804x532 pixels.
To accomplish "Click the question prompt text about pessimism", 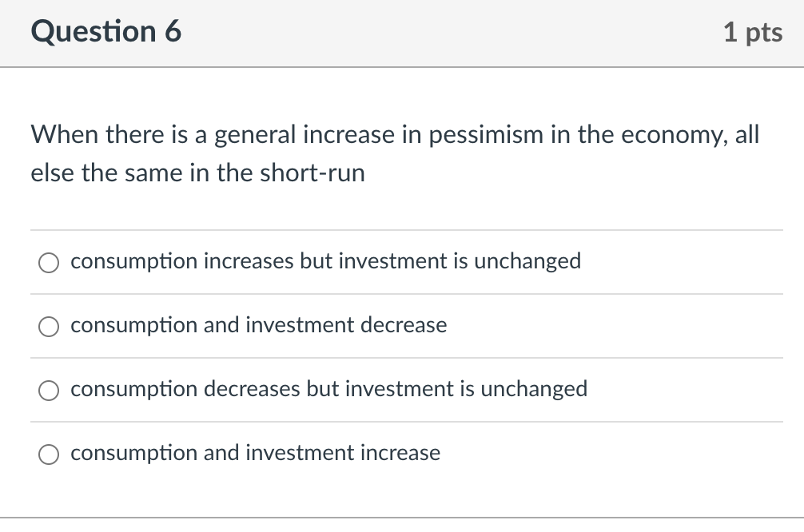I will click(392, 153).
